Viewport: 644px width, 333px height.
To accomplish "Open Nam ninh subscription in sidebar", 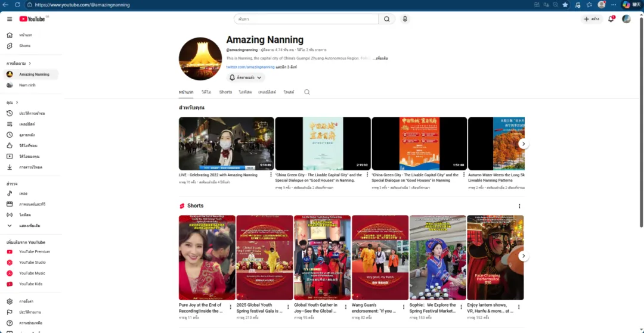I will click(x=32, y=85).
